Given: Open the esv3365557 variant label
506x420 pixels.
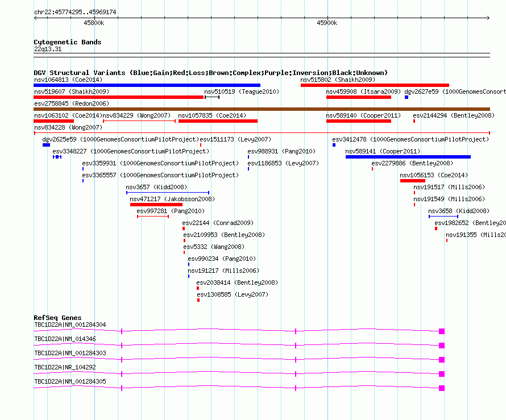Looking at the screenshot, I should [x=160, y=175].
